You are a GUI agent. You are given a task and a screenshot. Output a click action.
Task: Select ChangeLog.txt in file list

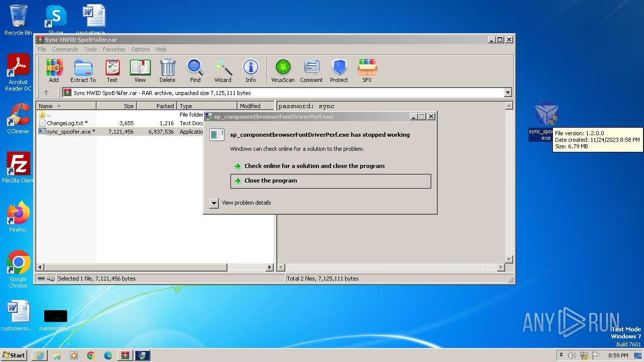click(121, 123)
